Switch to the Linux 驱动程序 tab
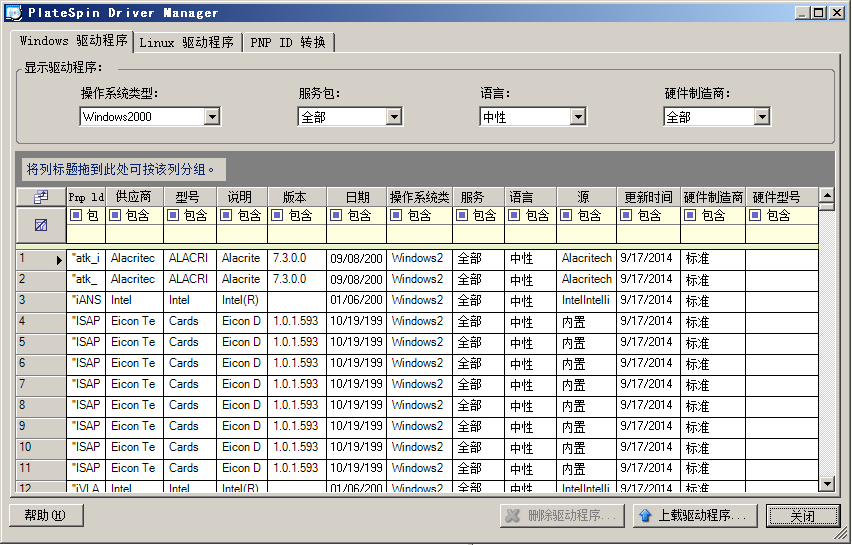 (x=187, y=42)
